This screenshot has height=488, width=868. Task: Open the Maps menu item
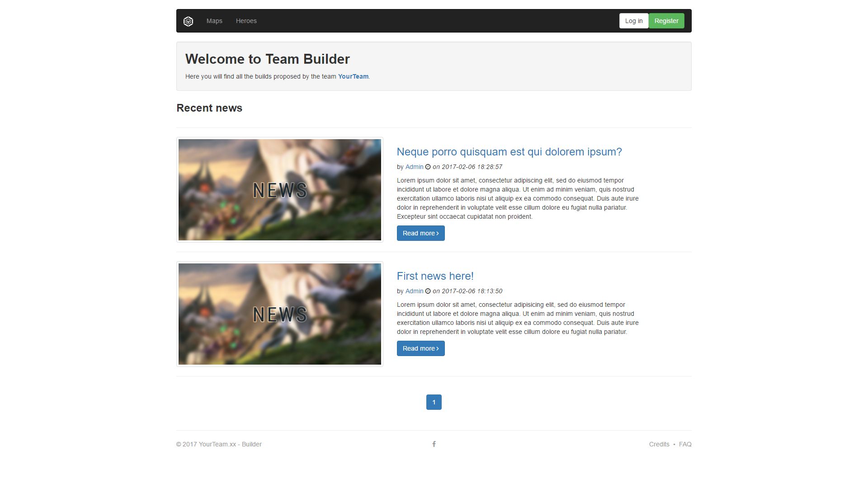pos(214,21)
